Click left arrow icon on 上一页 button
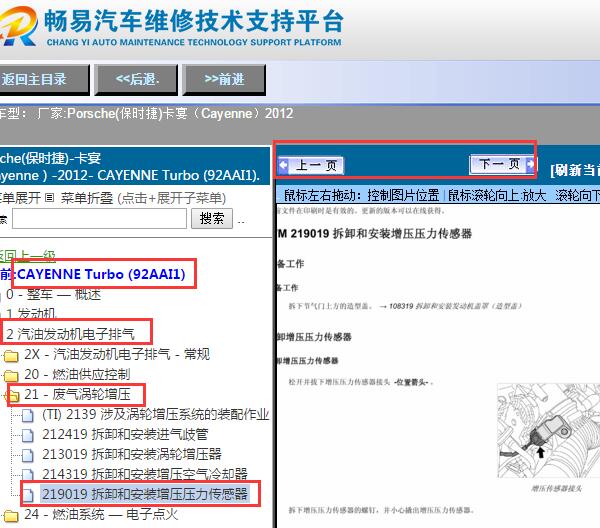600x528 pixels. point(284,165)
